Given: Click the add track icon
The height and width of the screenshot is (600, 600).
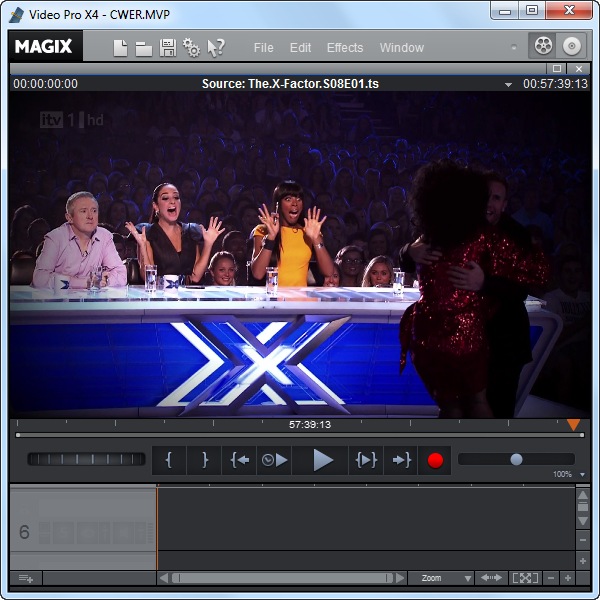Looking at the screenshot, I should point(26,579).
